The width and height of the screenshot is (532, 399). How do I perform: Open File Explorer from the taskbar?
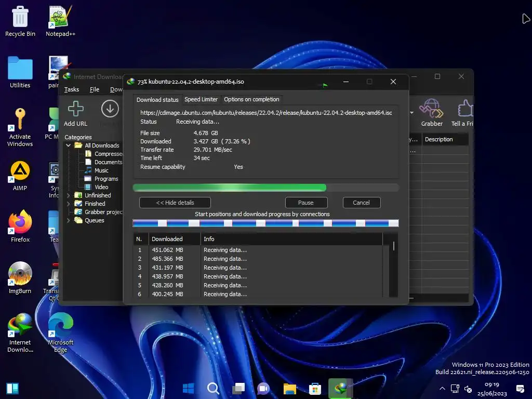click(290, 388)
